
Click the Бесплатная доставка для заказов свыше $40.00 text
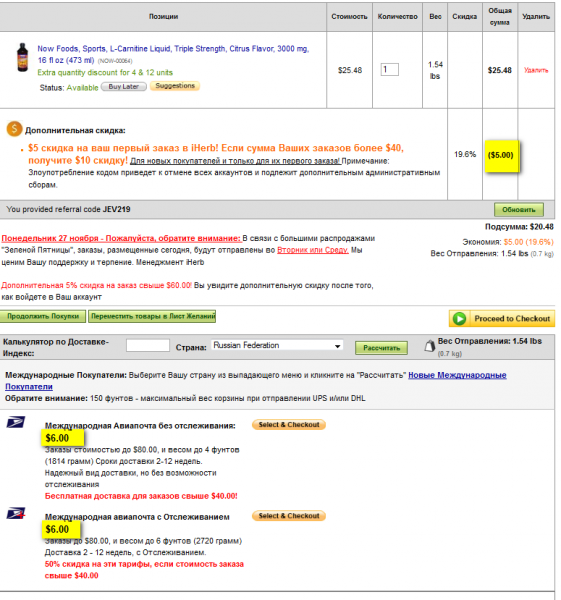141,496
